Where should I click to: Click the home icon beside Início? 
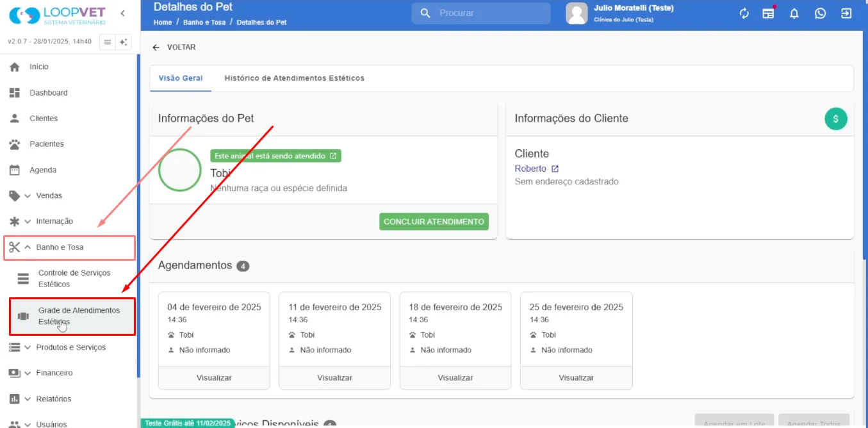click(15, 67)
